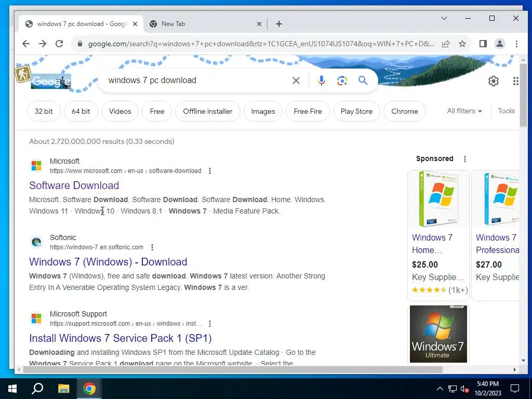The image size is (532, 399).
Task: Open Windows taskbar search
Action: coord(37,389)
